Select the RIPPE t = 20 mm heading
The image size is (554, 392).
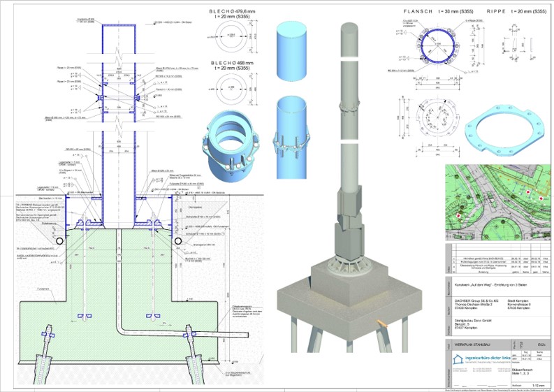(x=516, y=13)
